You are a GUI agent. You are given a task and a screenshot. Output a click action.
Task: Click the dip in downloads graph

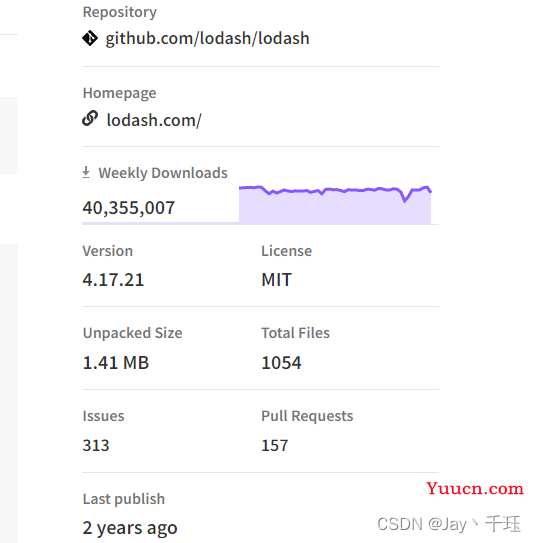coord(405,198)
